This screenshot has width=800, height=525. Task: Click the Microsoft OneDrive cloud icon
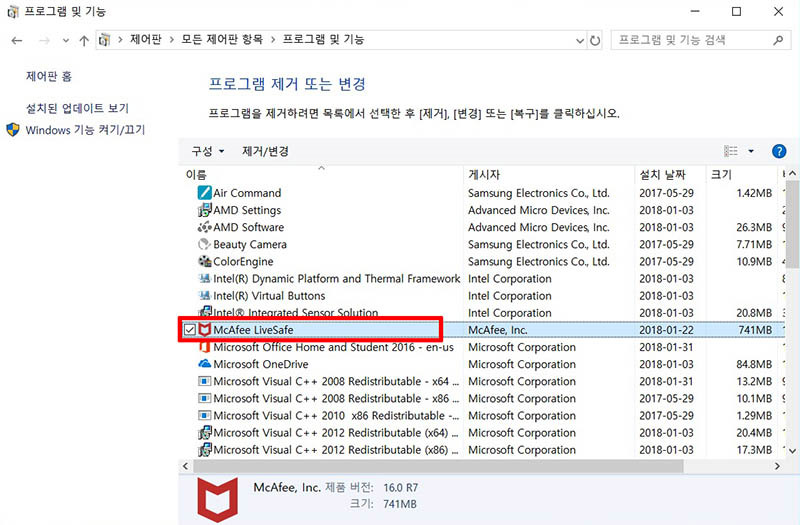coord(205,364)
